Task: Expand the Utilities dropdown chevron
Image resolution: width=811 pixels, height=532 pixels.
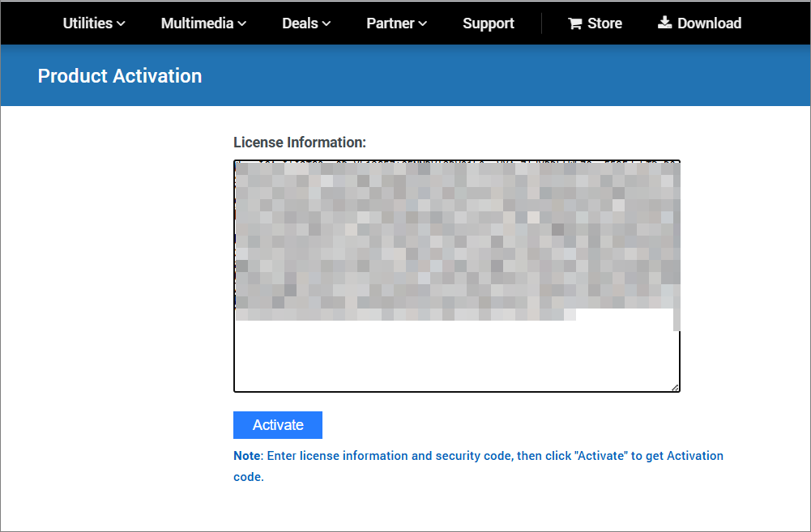Action: tap(121, 23)
